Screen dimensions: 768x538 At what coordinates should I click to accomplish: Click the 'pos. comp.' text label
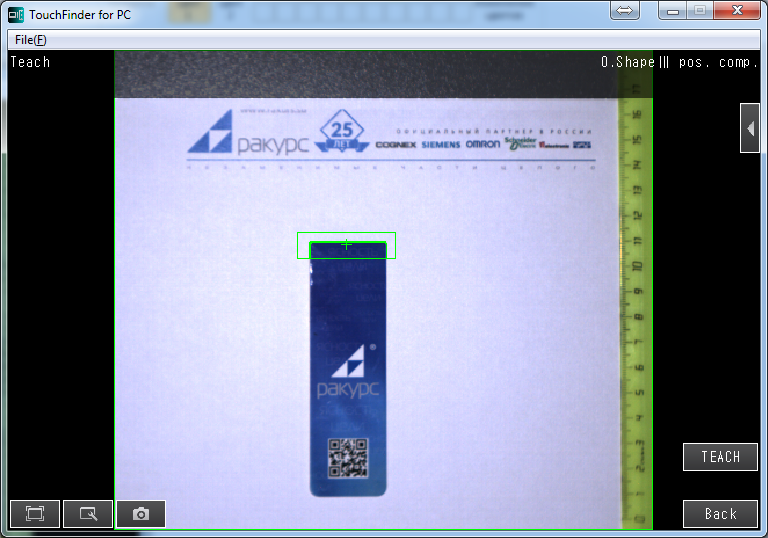point(718,62)
